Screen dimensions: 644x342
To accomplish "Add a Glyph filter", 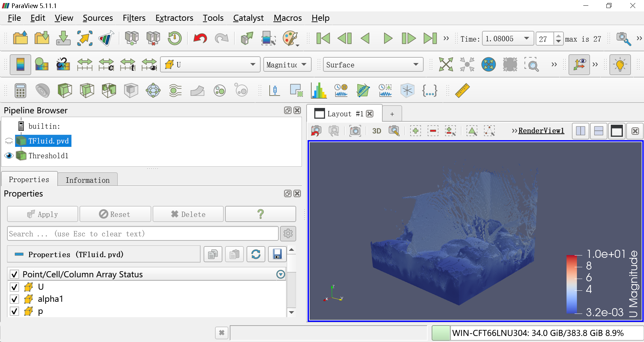I will point(153,91).
